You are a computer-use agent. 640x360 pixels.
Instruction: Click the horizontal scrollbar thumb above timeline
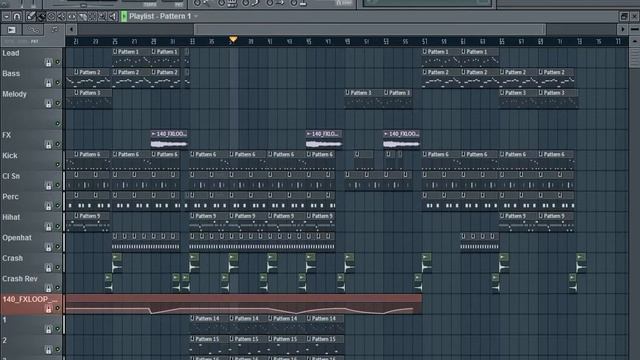point(370,29)
